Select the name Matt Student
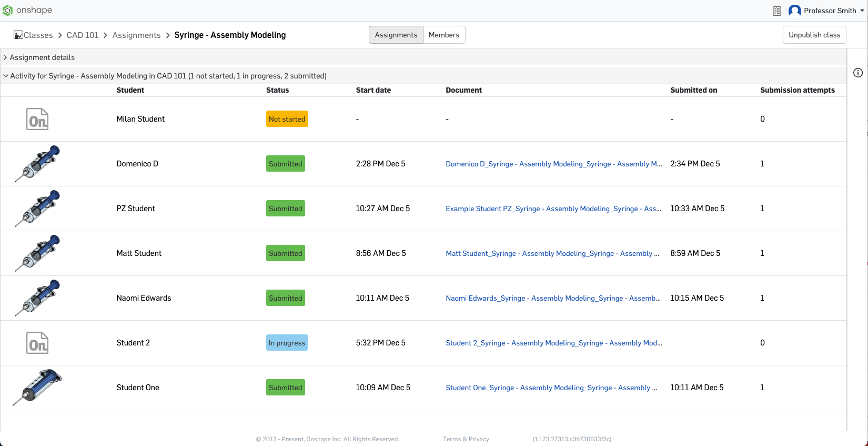 coord(139,253)
